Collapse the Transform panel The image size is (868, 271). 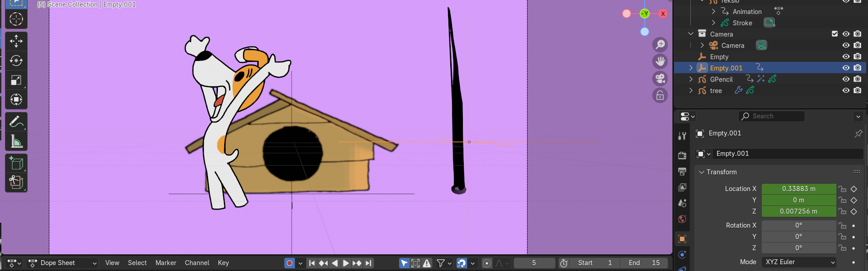pos(702,172)
